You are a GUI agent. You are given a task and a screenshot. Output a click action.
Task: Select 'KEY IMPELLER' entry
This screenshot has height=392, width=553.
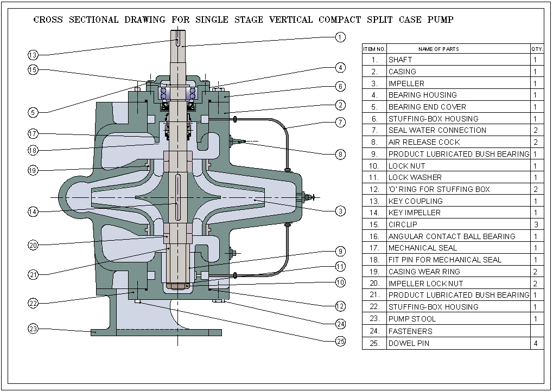pos(415,213)
